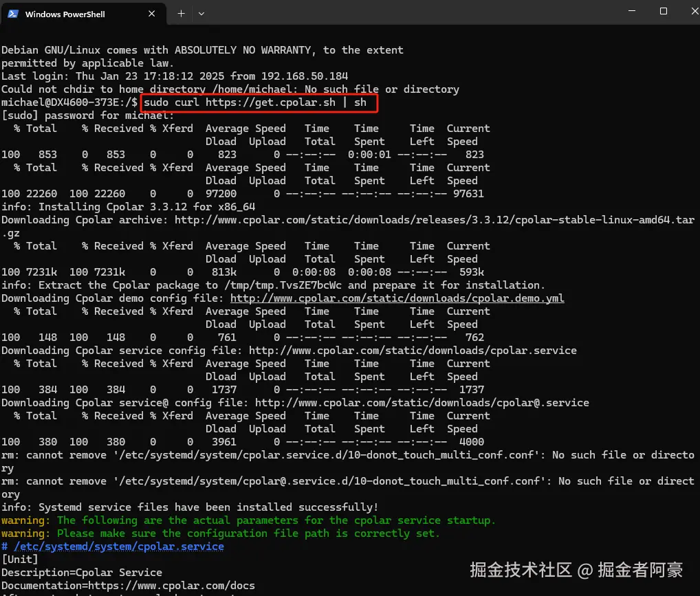Click the 'sudo curl https://get.cpolar.sh | sh' command
The width and height of the screenshot is (700, 596).
pos(255,102)
